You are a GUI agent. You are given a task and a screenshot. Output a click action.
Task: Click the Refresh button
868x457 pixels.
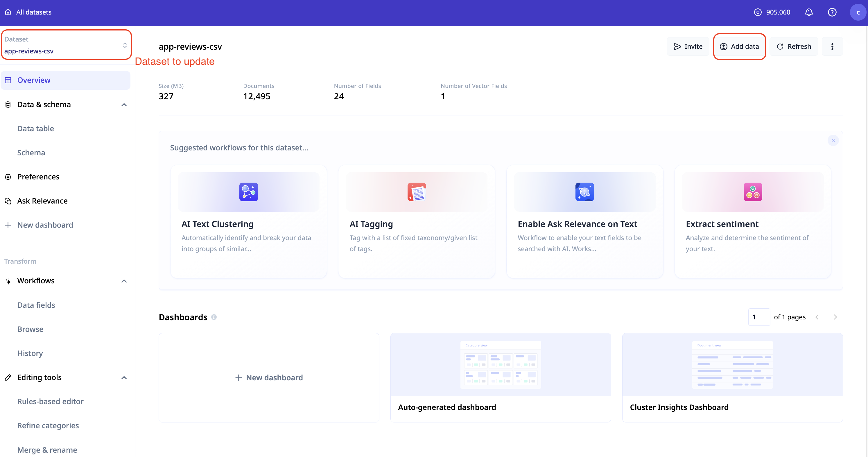coord(794,46)
